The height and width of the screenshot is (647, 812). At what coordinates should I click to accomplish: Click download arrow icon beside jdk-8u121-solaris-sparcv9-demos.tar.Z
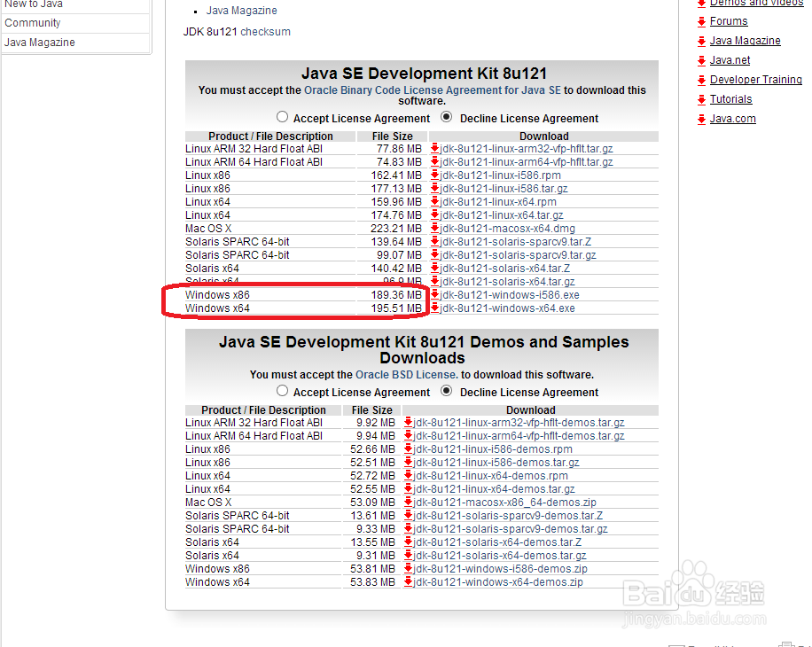point(408,516)
